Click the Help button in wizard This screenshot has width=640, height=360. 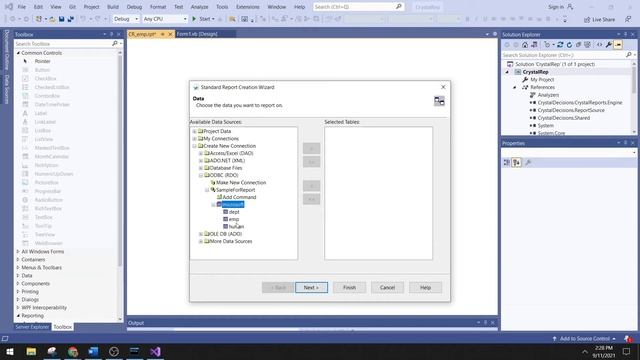click(425, 287)
